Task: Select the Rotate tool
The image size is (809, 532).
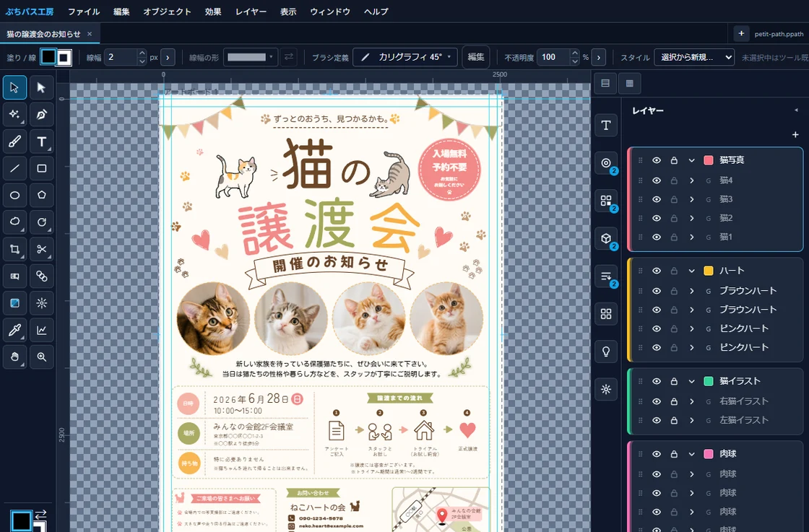Action: click(41, 222)
